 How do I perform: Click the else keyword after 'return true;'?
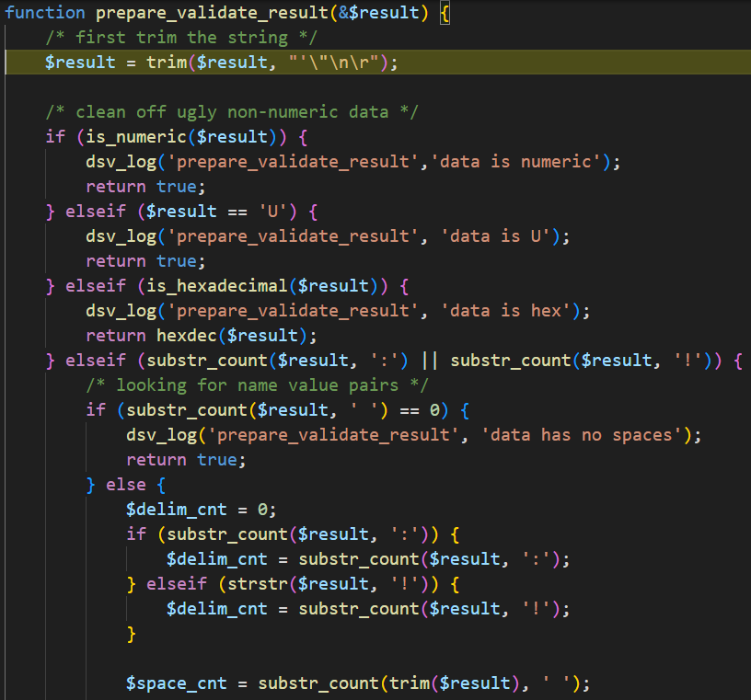tap(126, 485)
